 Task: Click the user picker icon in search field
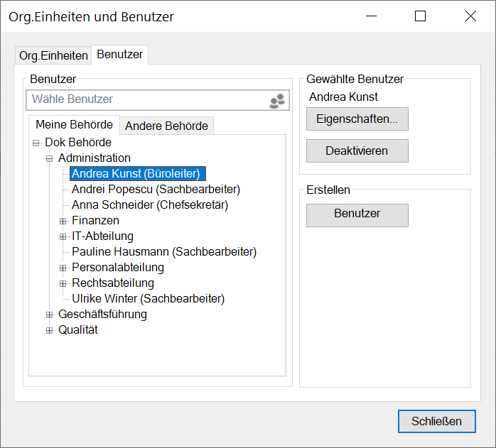point(276,101)
